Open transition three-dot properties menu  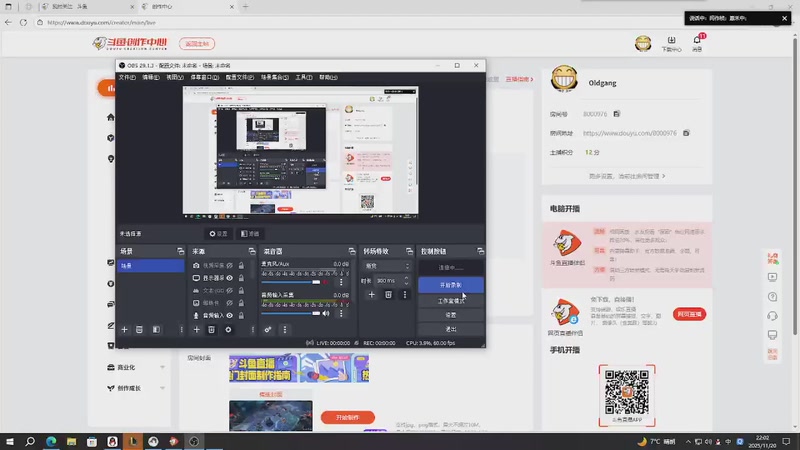[x=405, y=294]
